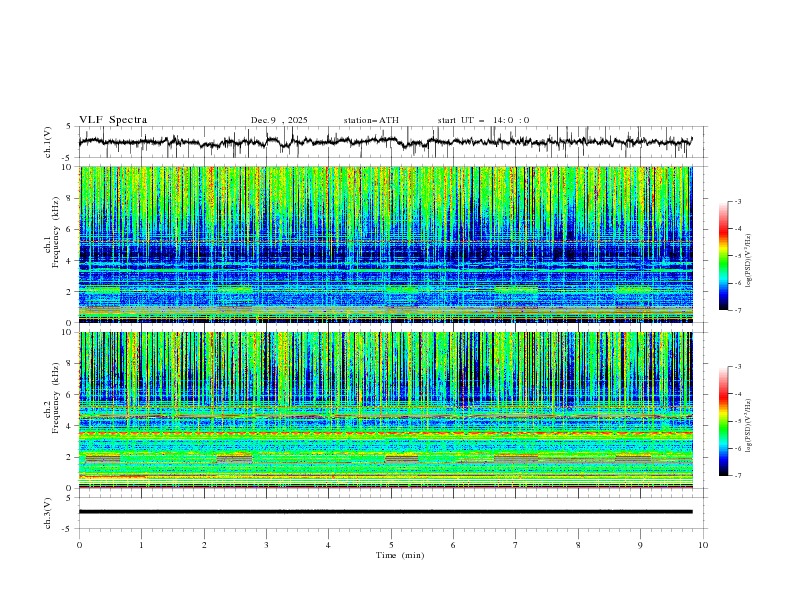Screen dimensions: 792x612
Task: Click inside the ch.2 spectrogram panel
Action: pos(390,409)
